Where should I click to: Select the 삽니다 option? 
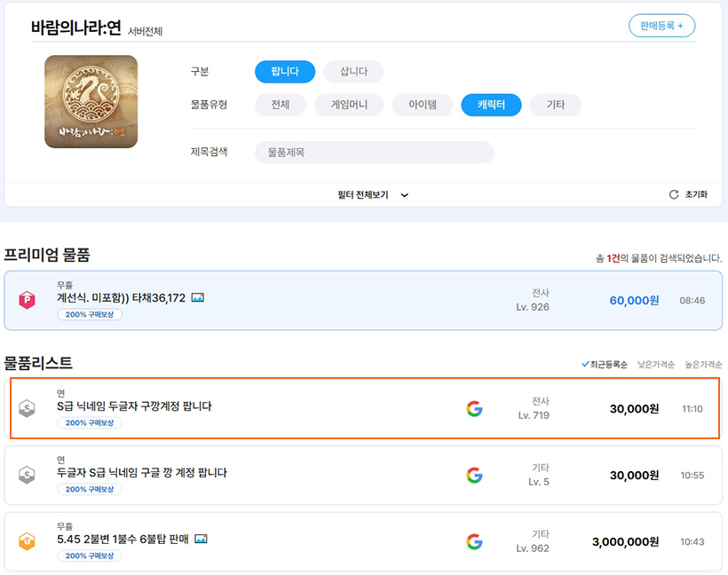352,72
